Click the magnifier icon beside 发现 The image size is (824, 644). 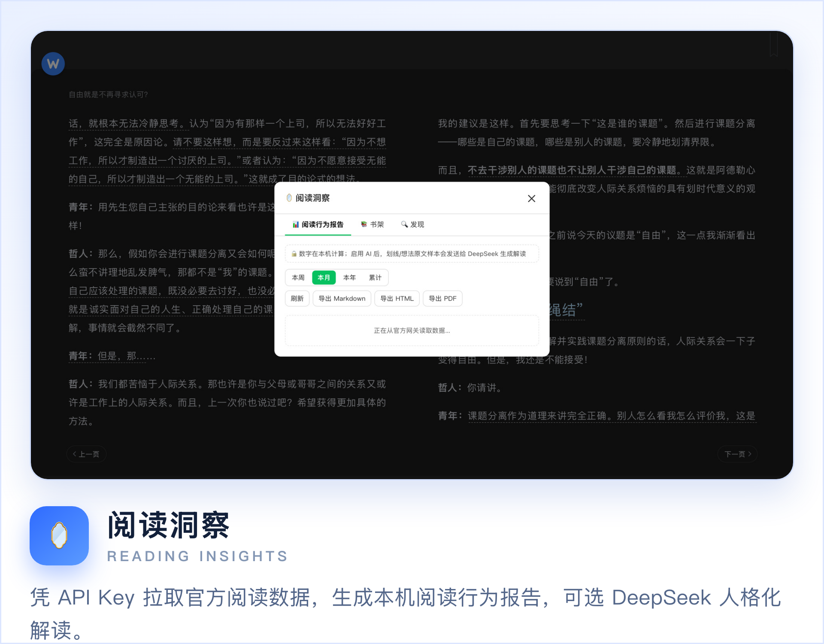point(404,225)
